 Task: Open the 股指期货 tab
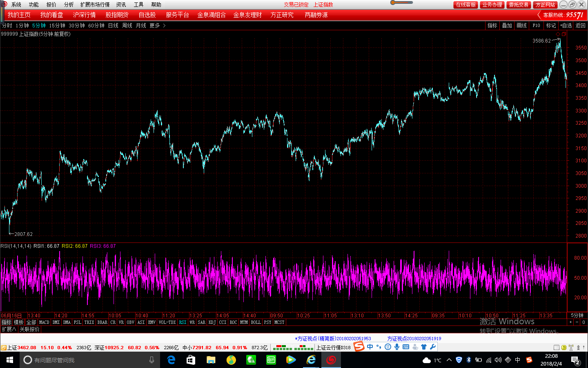tap(117, 15)
